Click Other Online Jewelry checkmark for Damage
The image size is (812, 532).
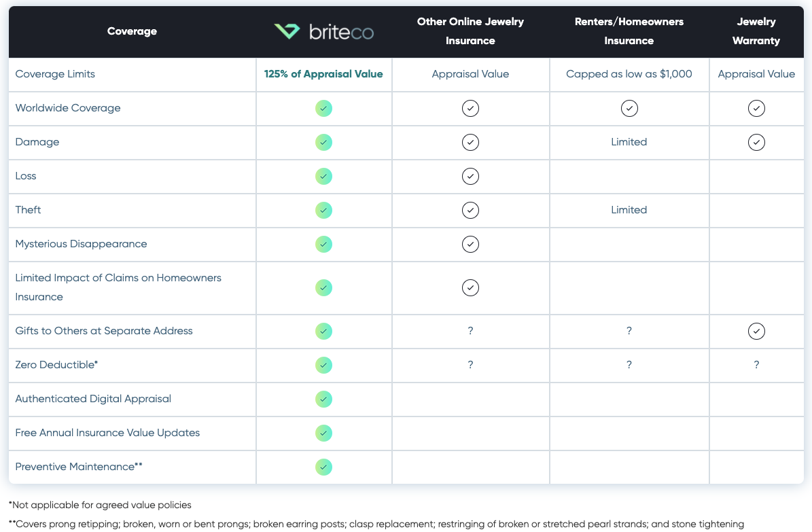[470, 143]
